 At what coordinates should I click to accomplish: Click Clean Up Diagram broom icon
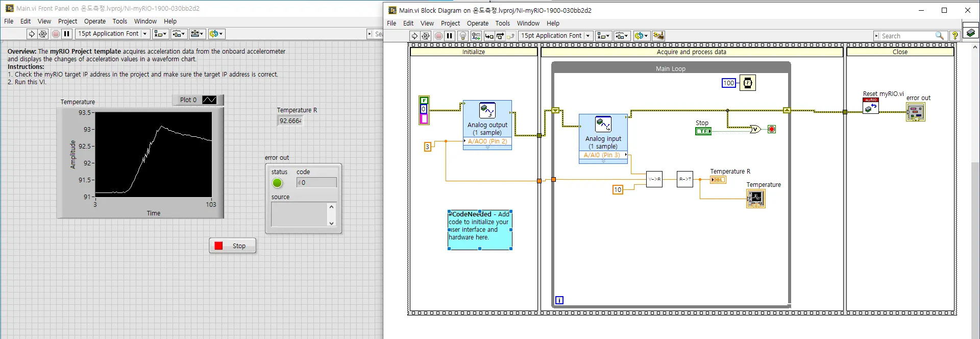[x=658, y=36]
